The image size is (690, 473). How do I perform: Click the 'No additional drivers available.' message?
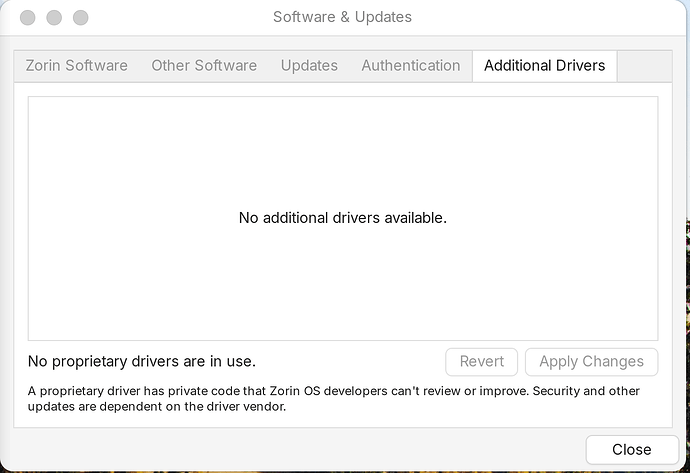343,218
